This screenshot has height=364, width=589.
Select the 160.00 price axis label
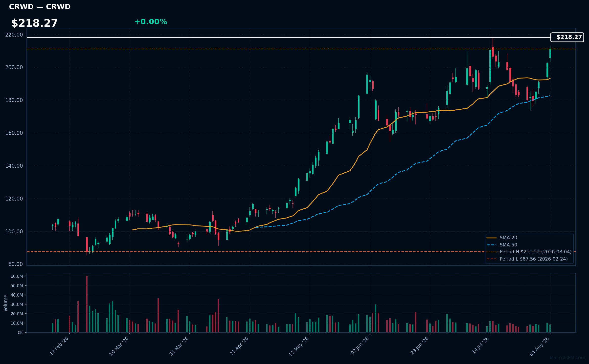click(x=14, y=133)
